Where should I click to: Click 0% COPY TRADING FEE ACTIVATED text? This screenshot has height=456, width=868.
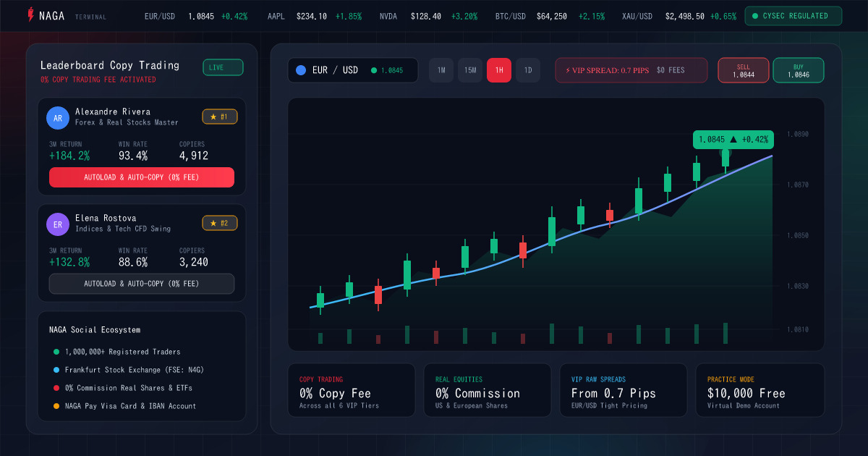tap(98, 80)
